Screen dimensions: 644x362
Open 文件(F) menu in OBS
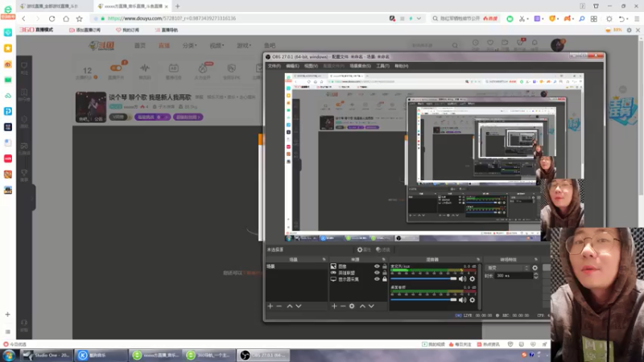pos(274,66)
